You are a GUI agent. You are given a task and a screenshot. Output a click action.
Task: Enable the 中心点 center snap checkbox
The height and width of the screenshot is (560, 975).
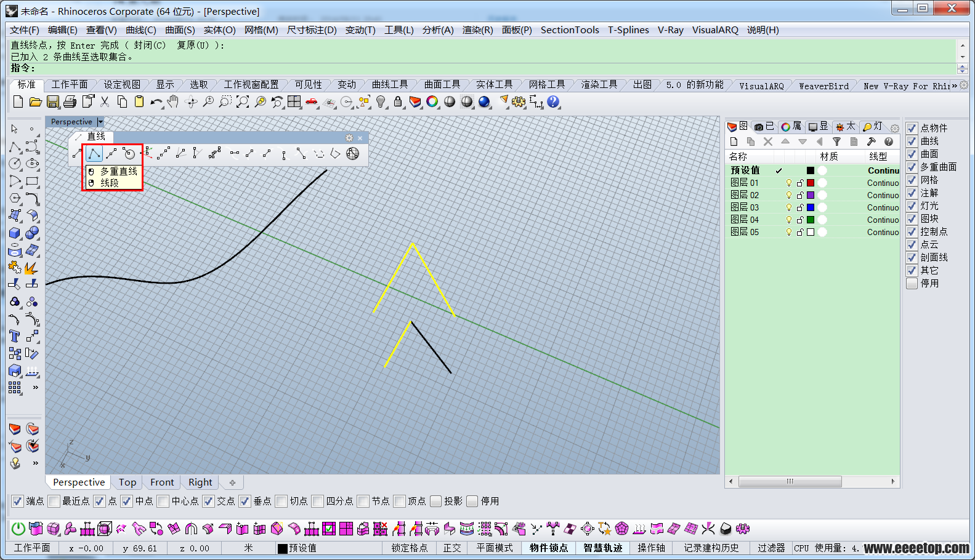click(x=163, y=501)
